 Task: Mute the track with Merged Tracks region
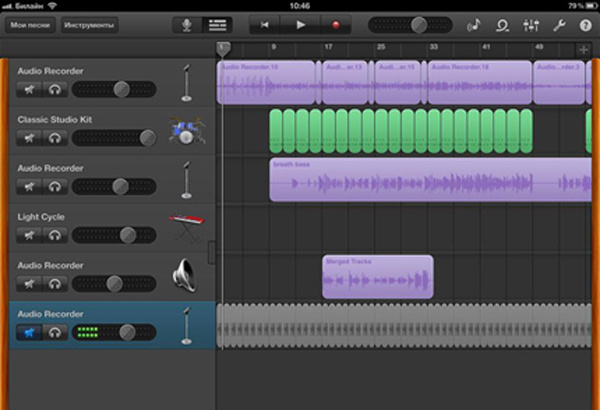[29, 284]
